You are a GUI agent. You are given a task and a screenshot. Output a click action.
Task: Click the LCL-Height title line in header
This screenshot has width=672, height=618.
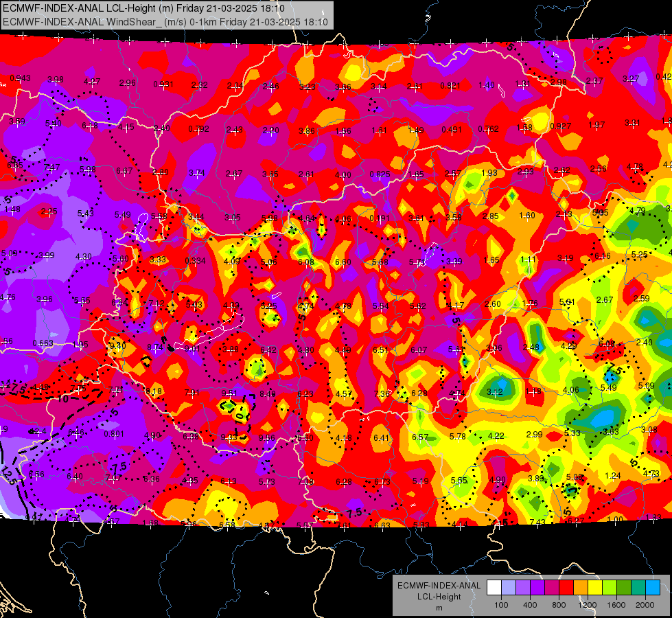[x=143, y=8]
